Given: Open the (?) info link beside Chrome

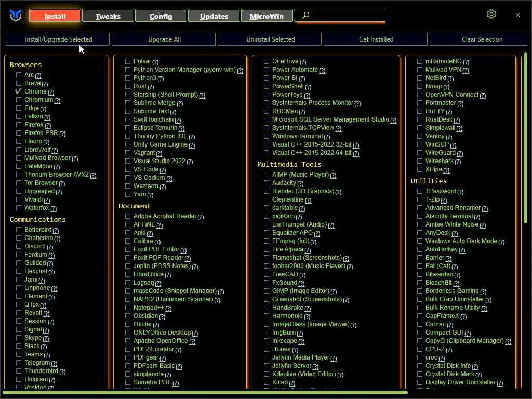Looking at the screenshot, I should (51, 92).
